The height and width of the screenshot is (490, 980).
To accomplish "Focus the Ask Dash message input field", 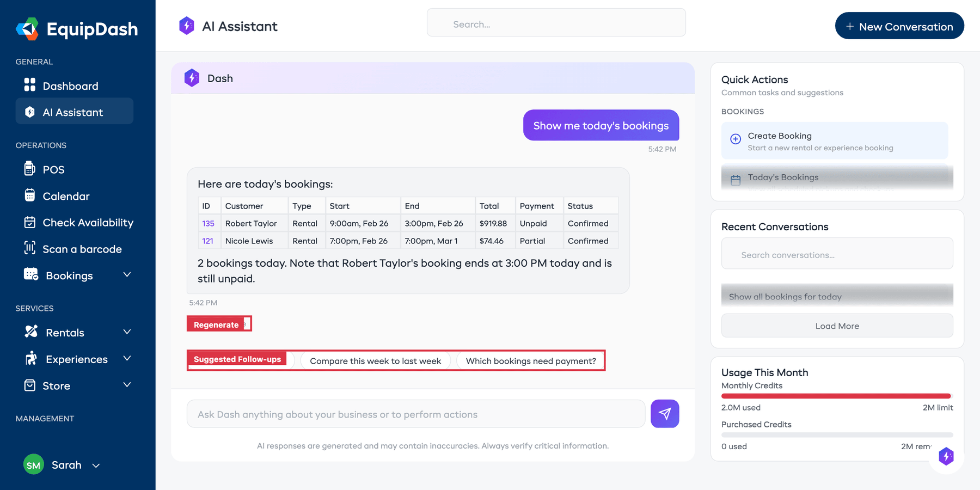I will pyautogui.click(x=415, y=414).
